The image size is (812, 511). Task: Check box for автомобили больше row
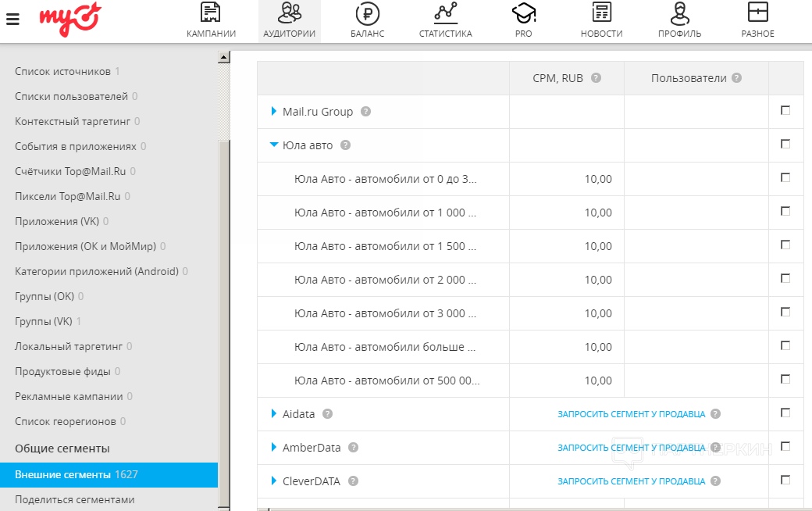click(785, 345)
